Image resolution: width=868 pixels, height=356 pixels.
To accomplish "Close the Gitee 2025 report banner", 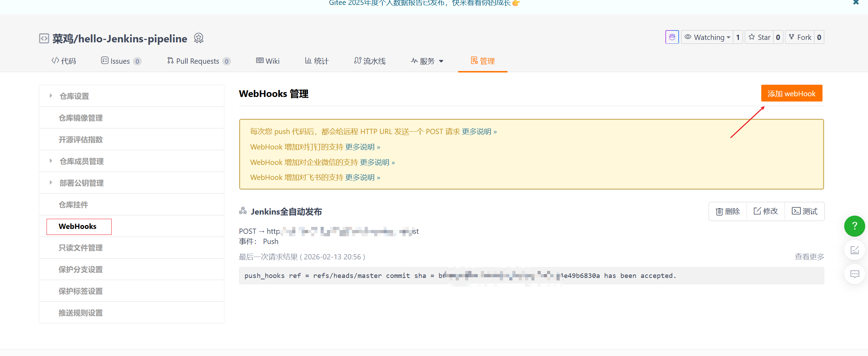I will coord(856,2).
